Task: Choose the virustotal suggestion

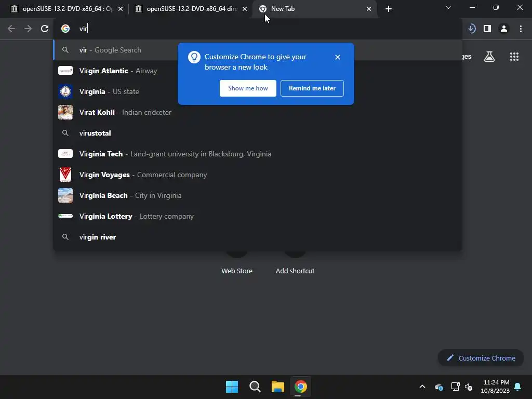Action: pos(258,133)
